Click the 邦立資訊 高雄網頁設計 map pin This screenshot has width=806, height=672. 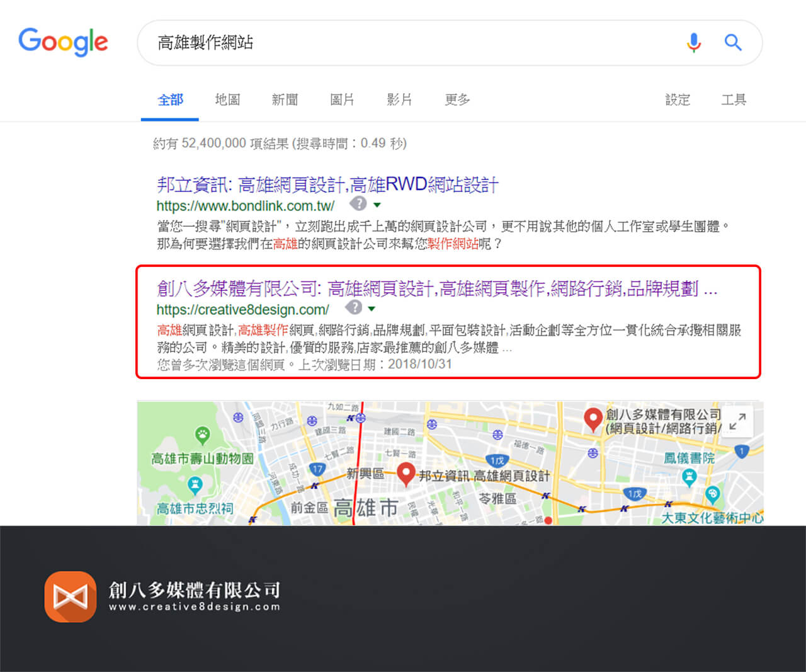406,474
